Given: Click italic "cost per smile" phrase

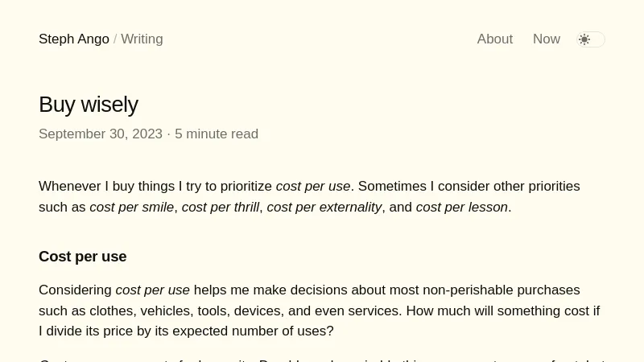Looking at the screenshot, I should click(x=131, y=208).
